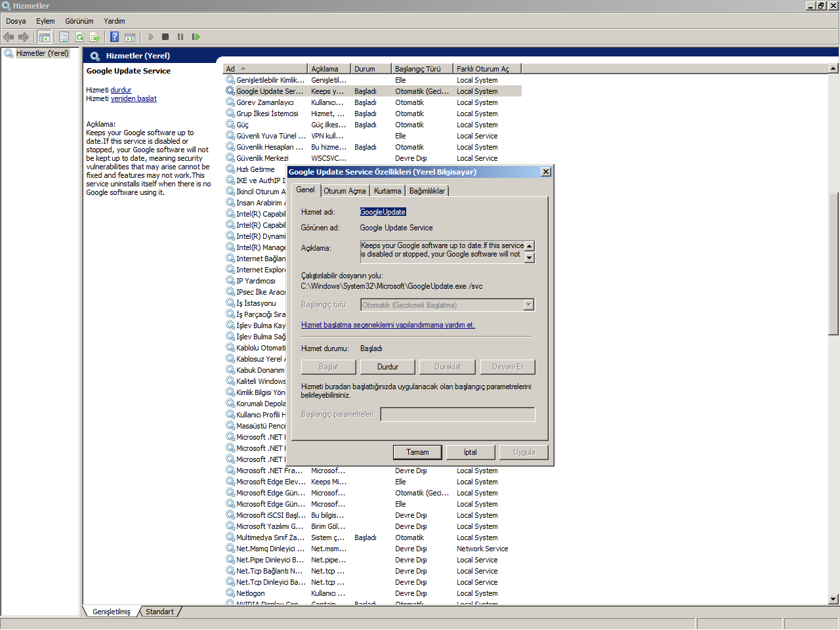
Task: Open the Yardım menu
Action: 114,21
